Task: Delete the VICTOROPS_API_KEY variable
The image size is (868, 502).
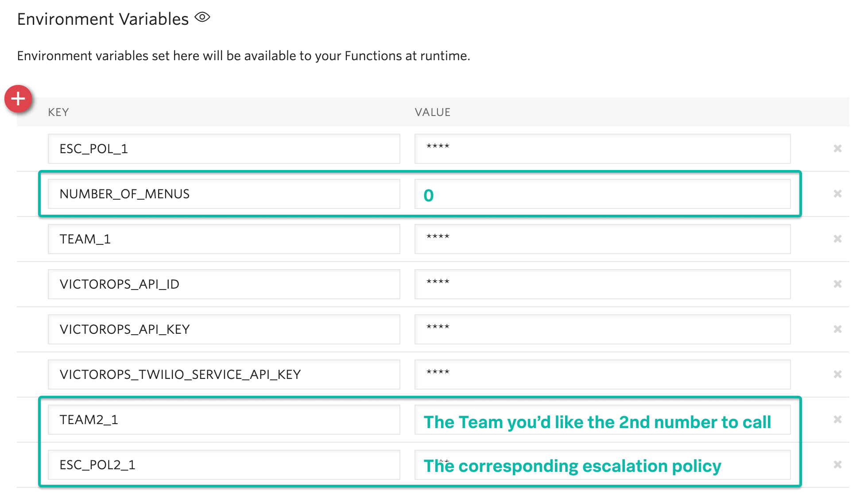Action: coord(838,329)
